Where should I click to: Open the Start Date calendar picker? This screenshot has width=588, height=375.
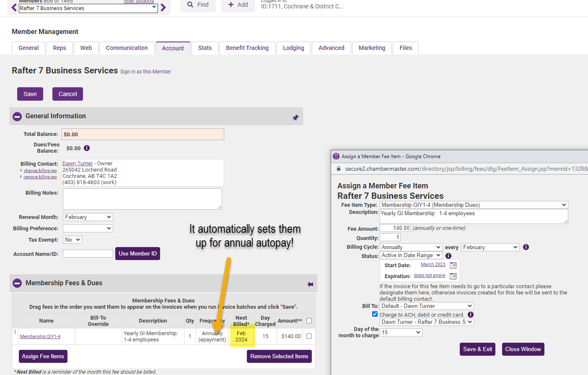click(x=453, y=265)
